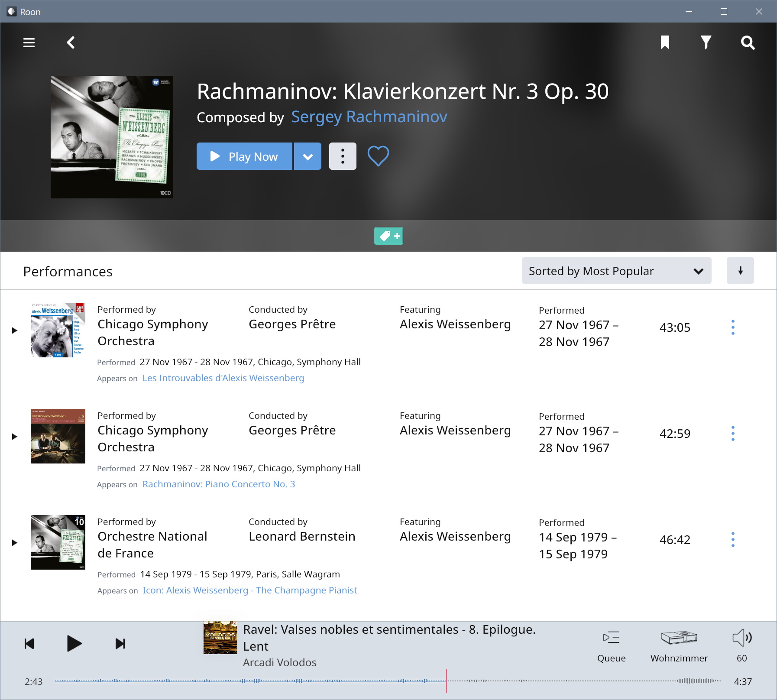Skip to the previous track

pyautogui.click(x=29, y=644)
